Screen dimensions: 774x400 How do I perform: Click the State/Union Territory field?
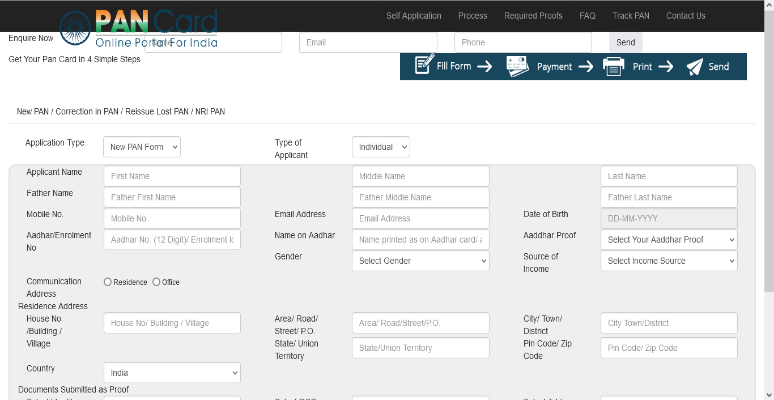[421, 348]
